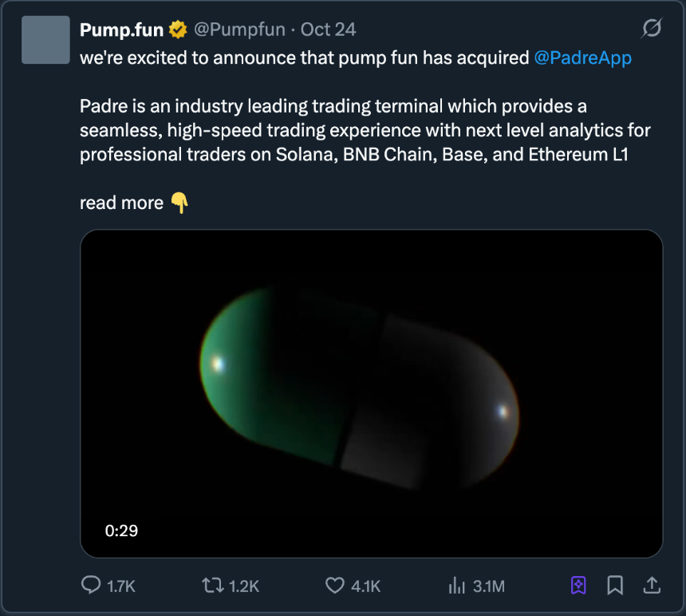Click the highlighted purple bookmark icon
686x616 pixels.
click(x=578, y=586)
